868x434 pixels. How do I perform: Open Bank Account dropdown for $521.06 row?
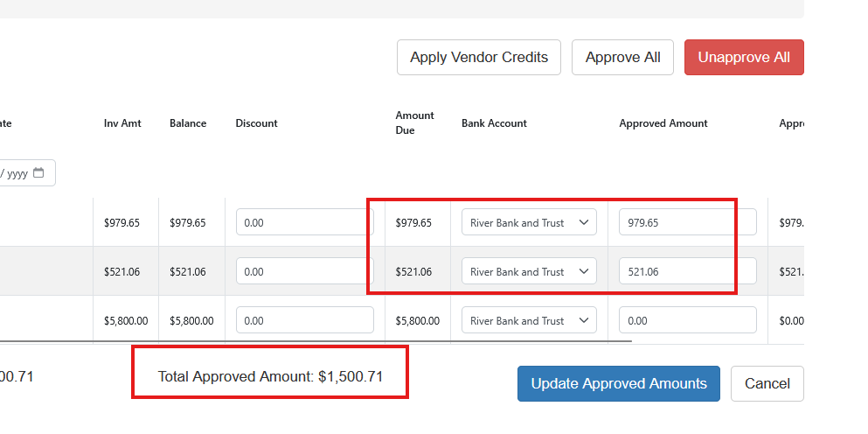529,271
